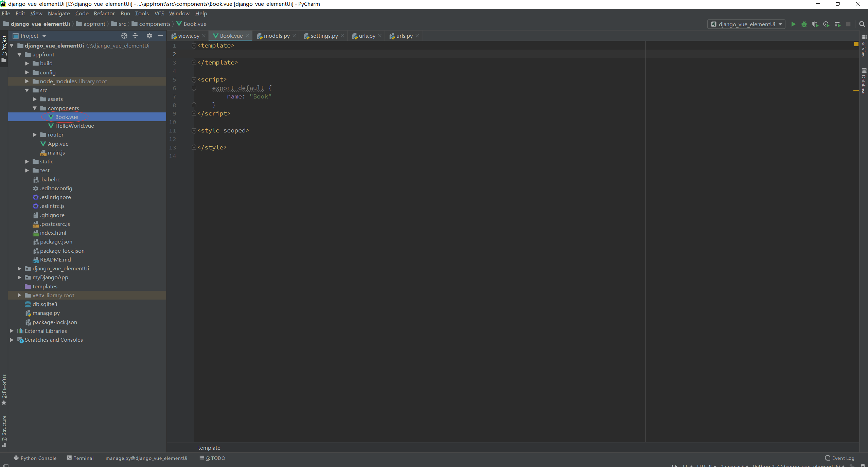
Task: Select HelloWorld.vue in the project tree
Action: pyautogui.click(x=75, y=126)
